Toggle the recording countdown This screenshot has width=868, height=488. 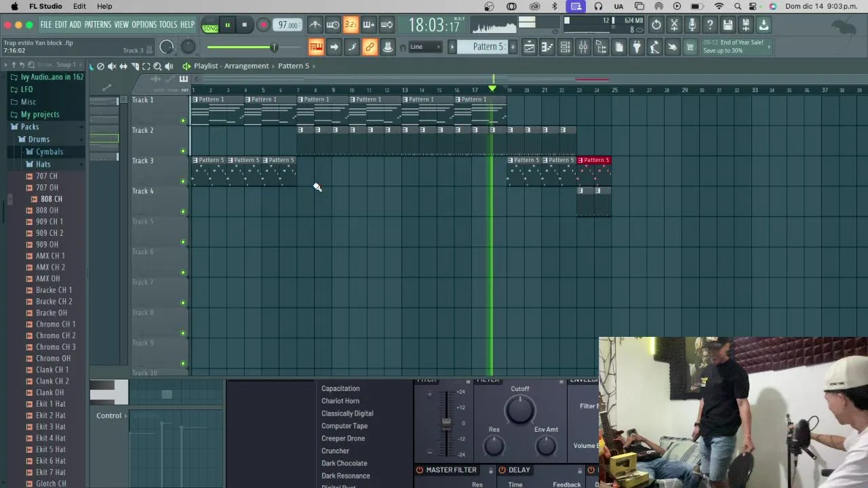(351, 25)
